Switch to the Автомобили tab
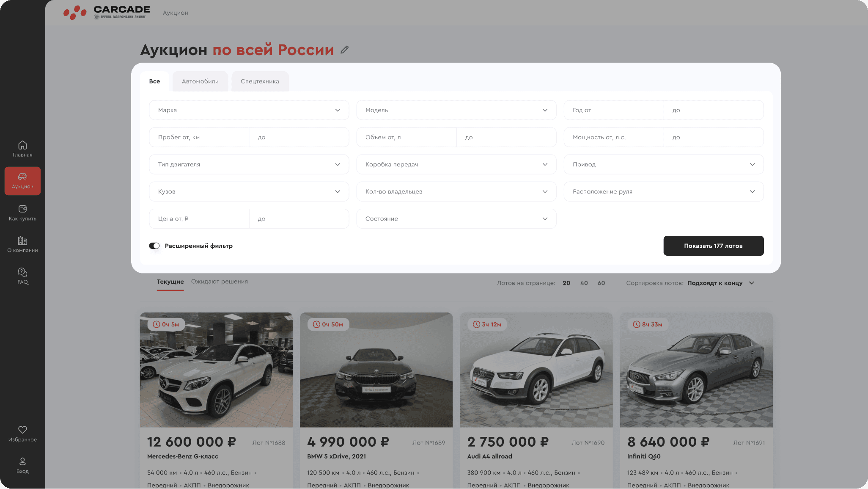Image resolution: width=868 pixels, height=489 pixels. click(200, 81)
